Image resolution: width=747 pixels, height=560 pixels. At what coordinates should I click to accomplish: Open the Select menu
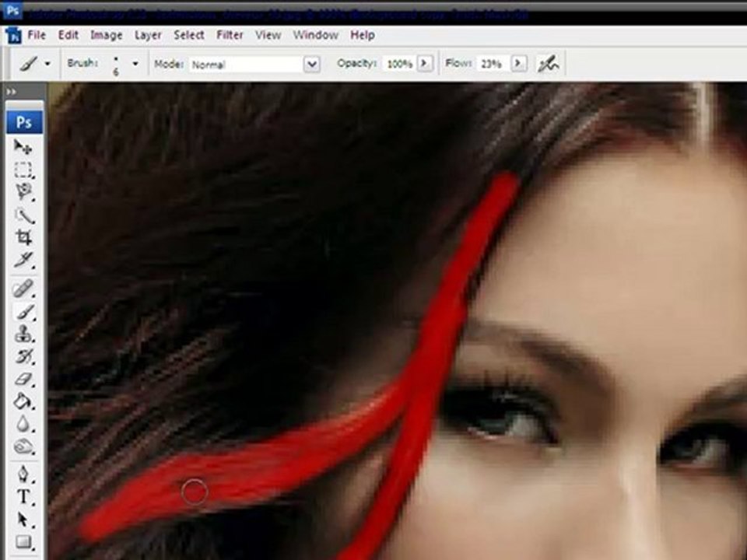(188, 35)
